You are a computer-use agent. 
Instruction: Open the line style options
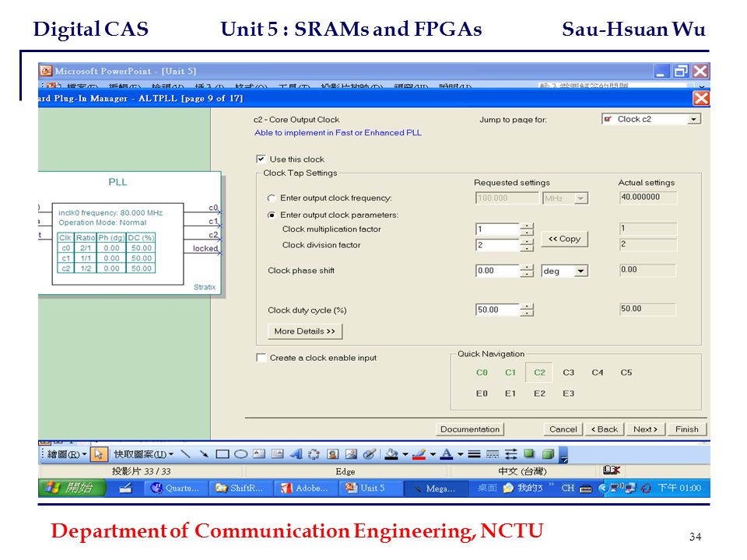(x=474, y=453)
